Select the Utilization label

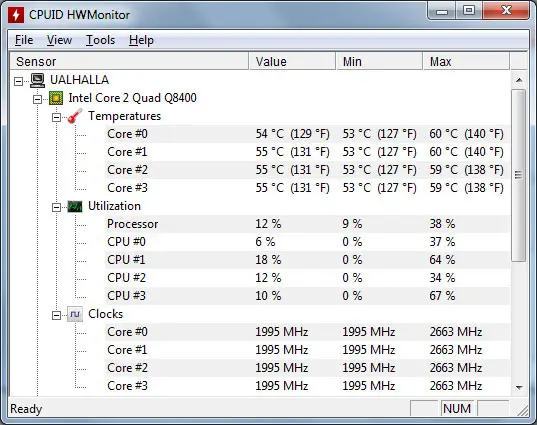(114, 206)
